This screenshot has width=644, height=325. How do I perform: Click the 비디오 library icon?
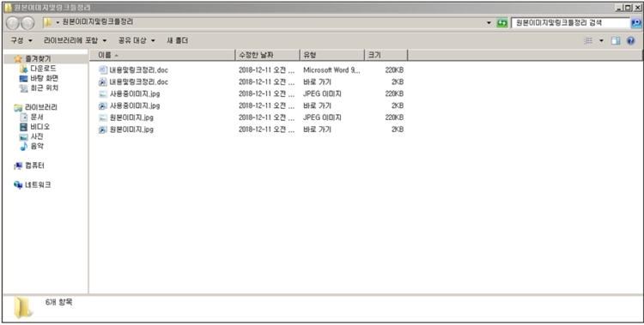point(23,127)
